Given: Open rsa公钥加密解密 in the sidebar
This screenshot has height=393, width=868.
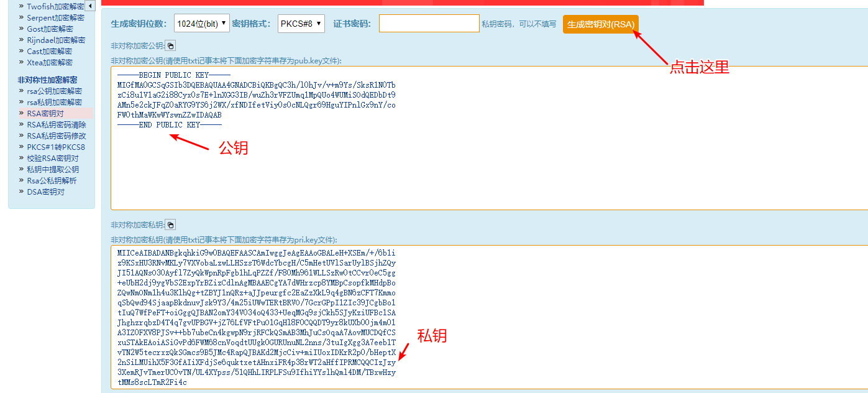Looking at the screenshot, I should (x=54, y=91).
